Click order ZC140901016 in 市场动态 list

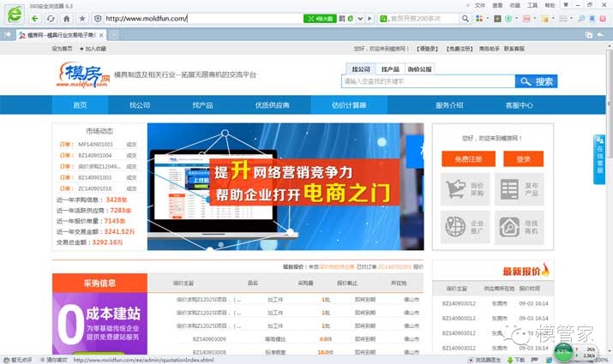pyautogui.click(x=95, y=188)
